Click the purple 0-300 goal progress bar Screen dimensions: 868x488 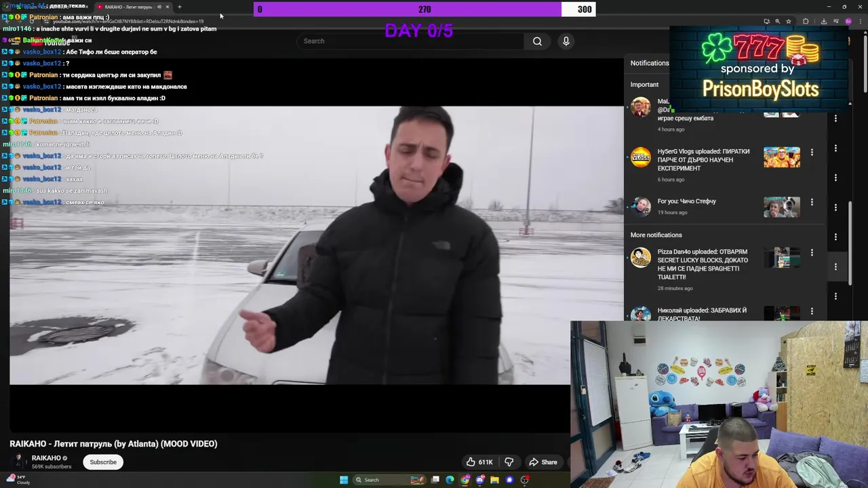tap(425, 9)
